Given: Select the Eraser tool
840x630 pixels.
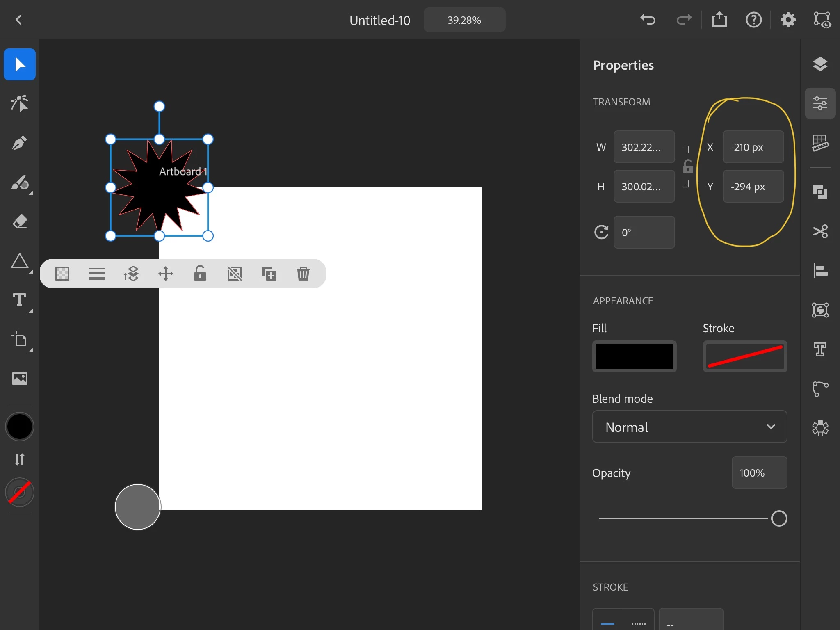Looking at the screenshot, I should [x=19, y=222].
